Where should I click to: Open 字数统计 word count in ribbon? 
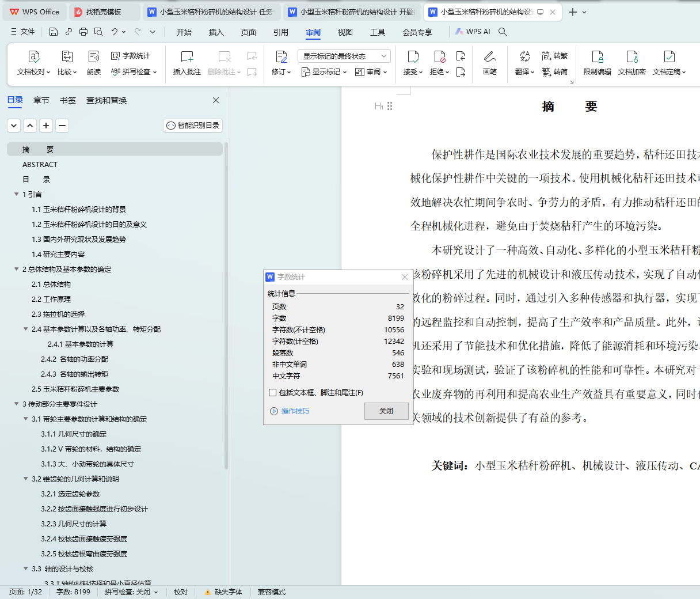pos(131,56)
